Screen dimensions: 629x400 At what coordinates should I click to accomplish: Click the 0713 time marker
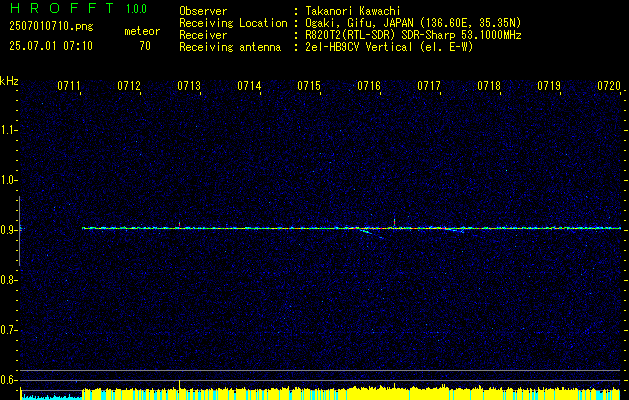pos(189,86)
